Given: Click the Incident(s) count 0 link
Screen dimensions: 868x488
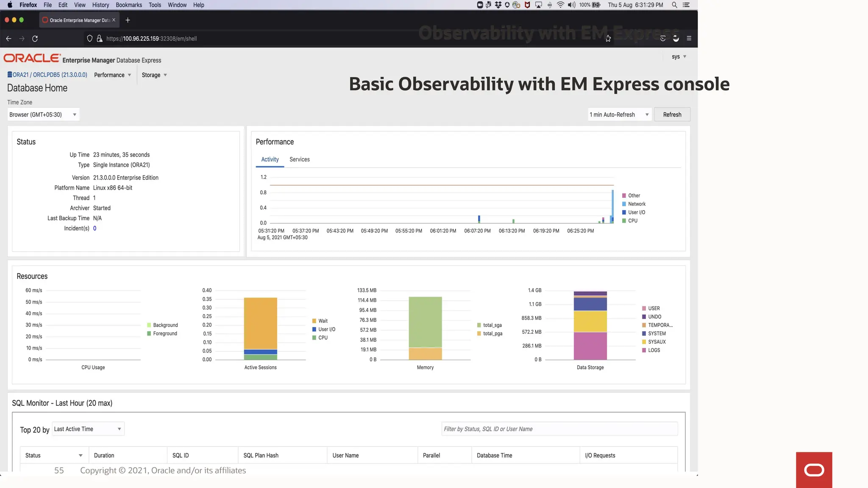Looking at the screenshot, I should click(95, 229).
